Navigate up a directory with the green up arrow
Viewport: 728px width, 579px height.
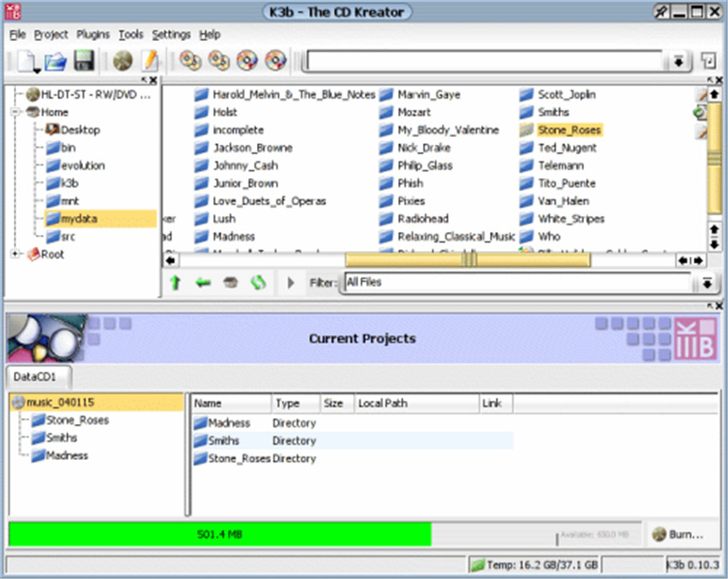176,282
